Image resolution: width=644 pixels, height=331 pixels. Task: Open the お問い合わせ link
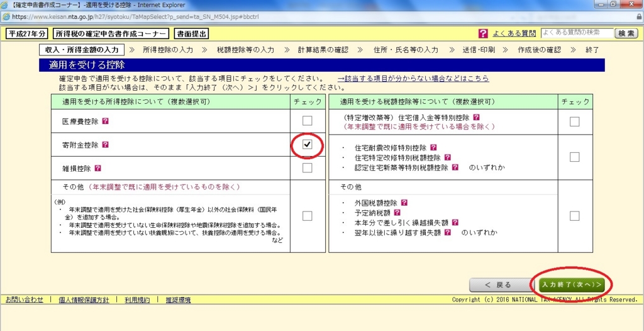[x=25, y=300]
